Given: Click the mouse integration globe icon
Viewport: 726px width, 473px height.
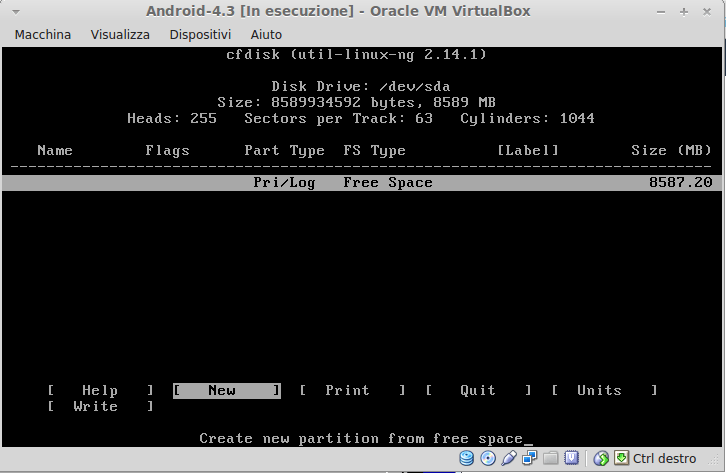Looking at the screenshot, I should [601, 458].
